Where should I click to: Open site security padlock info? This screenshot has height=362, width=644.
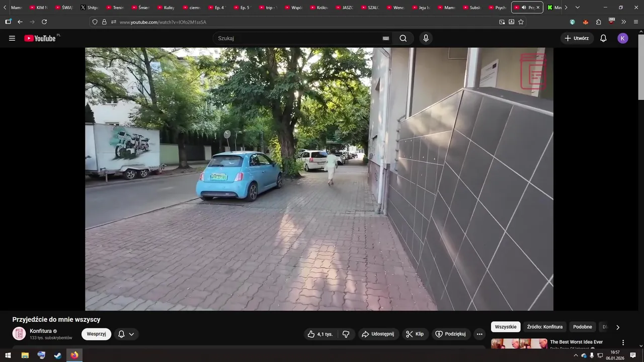104,22
